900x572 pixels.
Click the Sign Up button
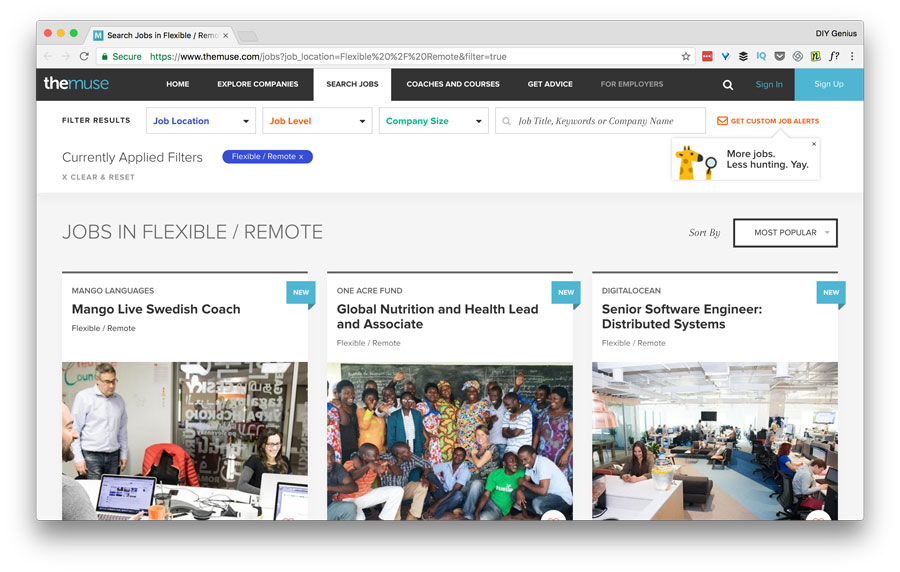tap(829, 84)
